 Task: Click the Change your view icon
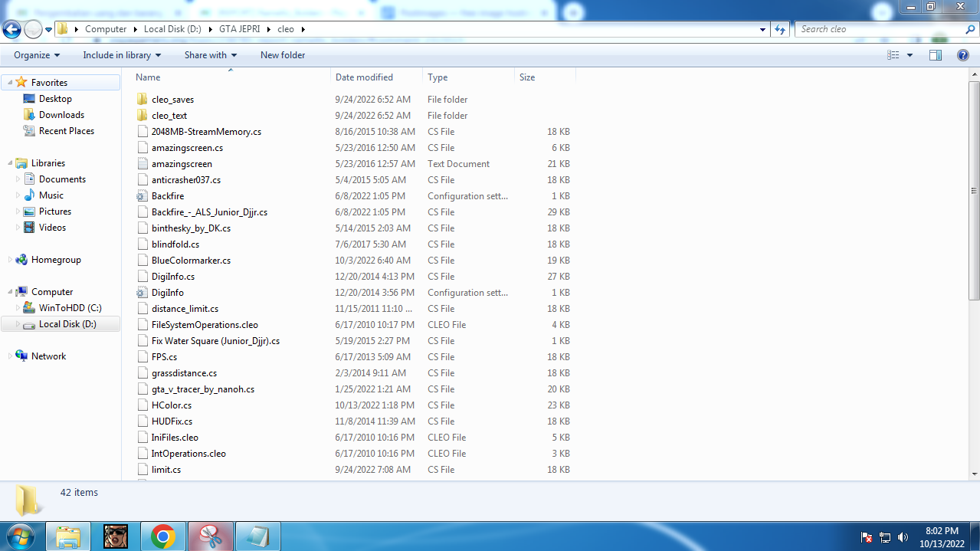pyautogui.click(x=893, y=55)
